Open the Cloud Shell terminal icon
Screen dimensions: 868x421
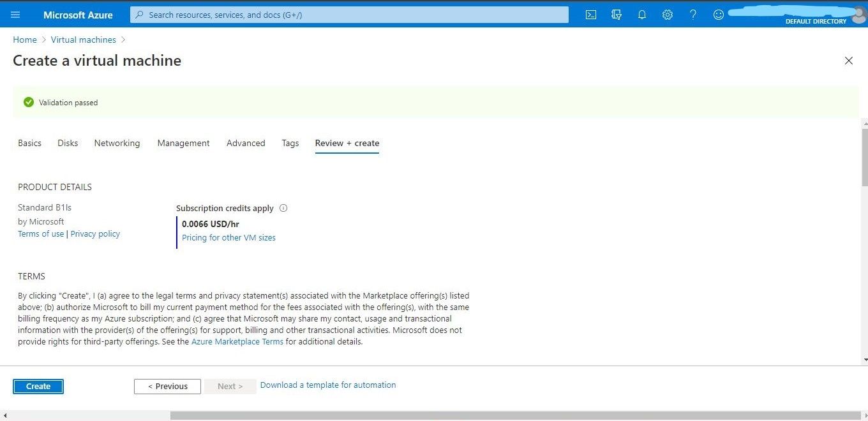tap(590, 14)
